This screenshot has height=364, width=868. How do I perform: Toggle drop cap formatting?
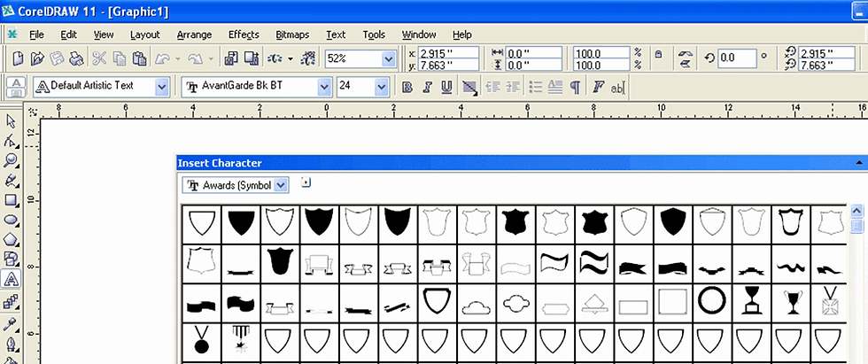(x=555, y=87)
